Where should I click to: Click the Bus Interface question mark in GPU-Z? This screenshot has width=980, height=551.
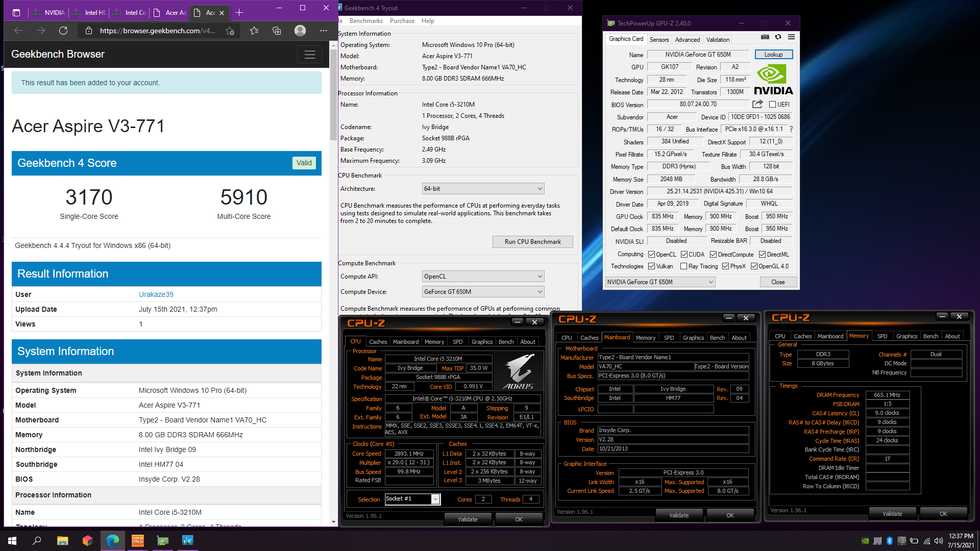(791, 129)
